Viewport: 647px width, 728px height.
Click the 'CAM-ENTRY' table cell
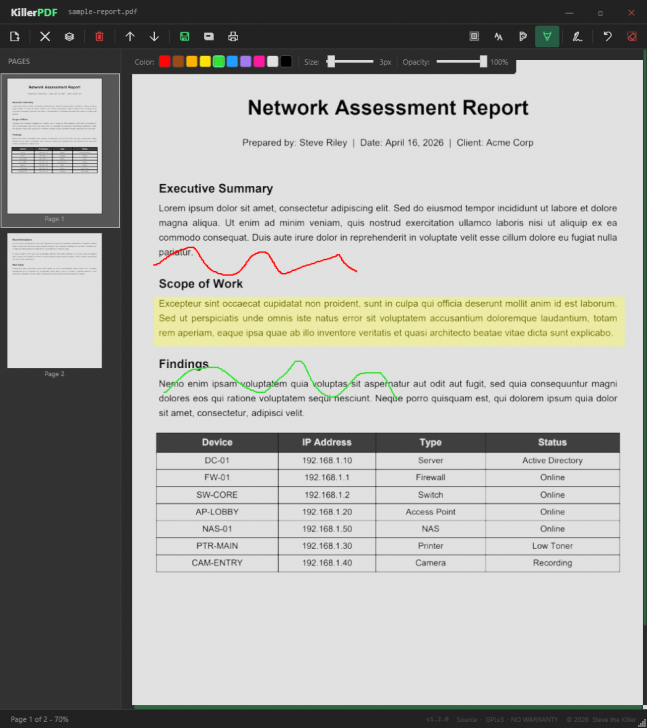[x=217, y=563]
